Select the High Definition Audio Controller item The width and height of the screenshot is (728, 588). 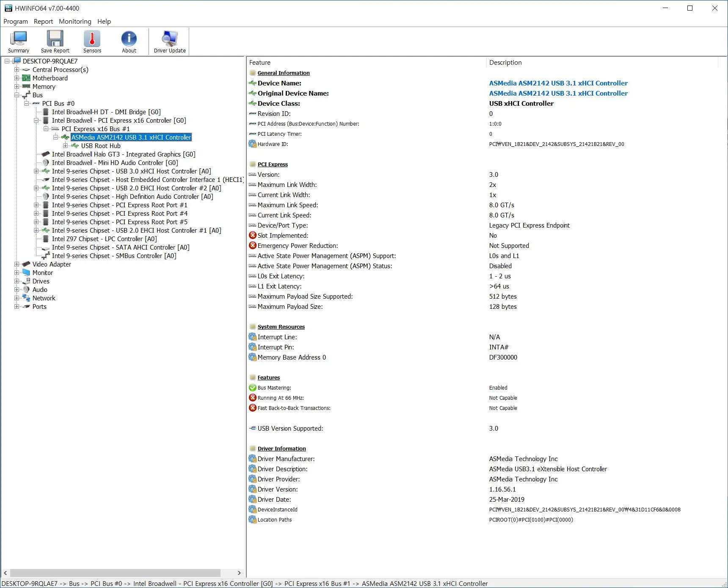(x=132, y=196)
